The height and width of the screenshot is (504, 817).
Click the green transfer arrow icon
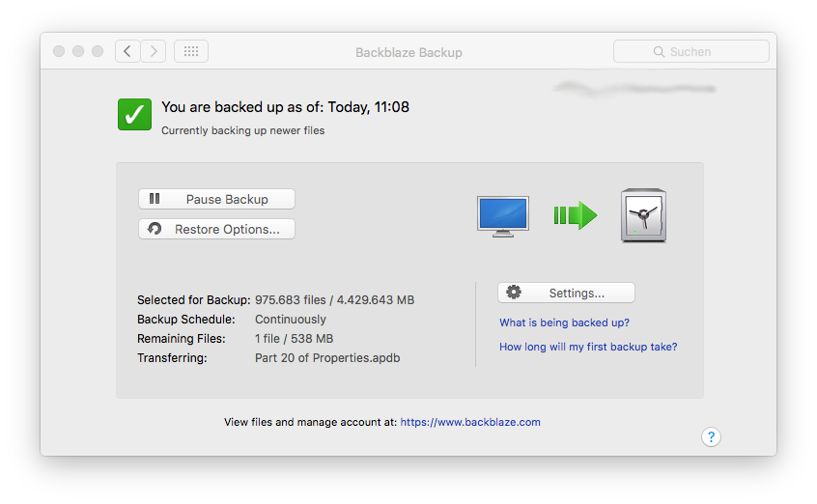[576, 215]
